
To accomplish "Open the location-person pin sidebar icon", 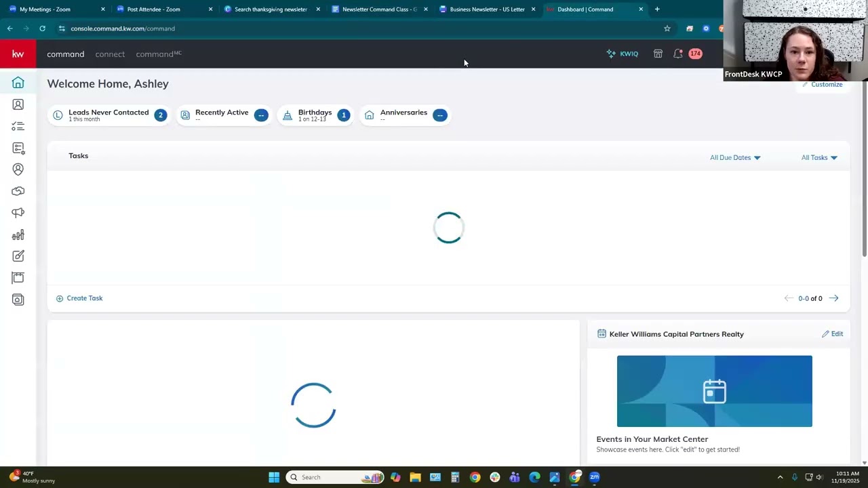I will tap(18, 169).
